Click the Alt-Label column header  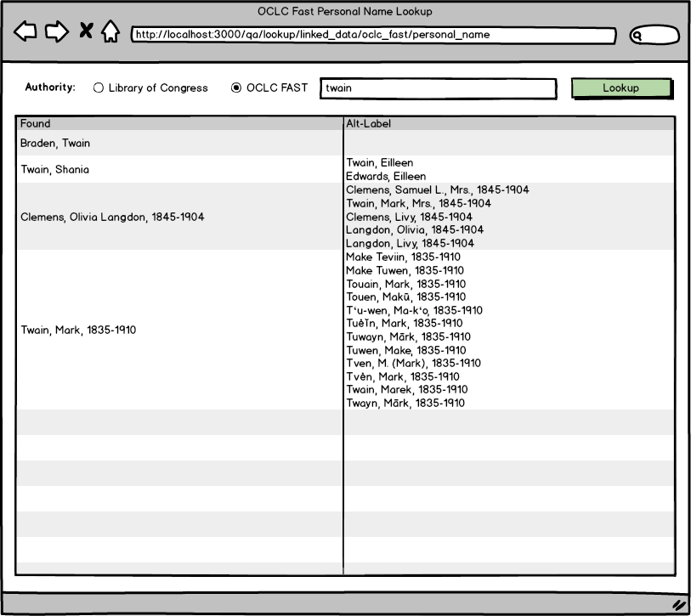[x=509, y=123]
